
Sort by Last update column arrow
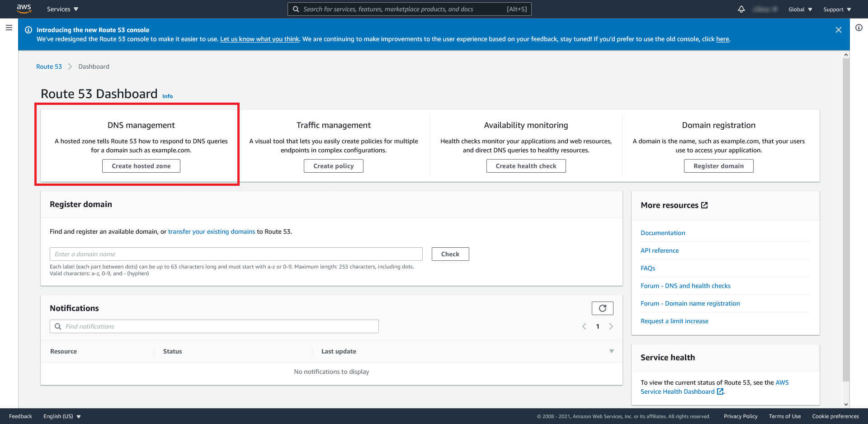pyautogui.click(x=612, y=351)
